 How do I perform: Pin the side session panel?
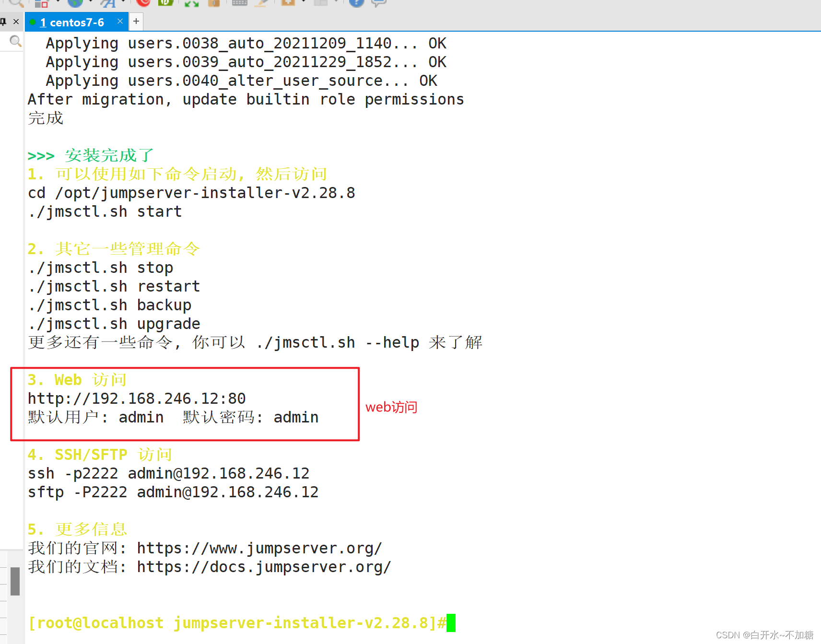[3, 22]
